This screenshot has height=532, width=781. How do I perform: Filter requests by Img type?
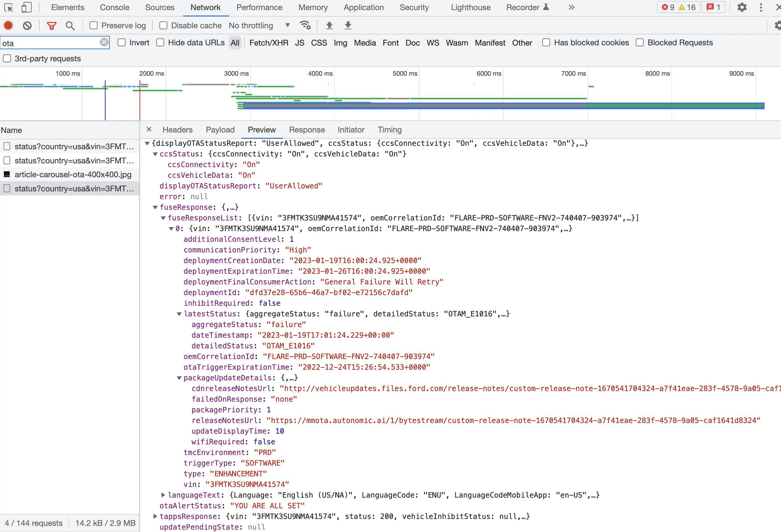click(x=340, y=43)
